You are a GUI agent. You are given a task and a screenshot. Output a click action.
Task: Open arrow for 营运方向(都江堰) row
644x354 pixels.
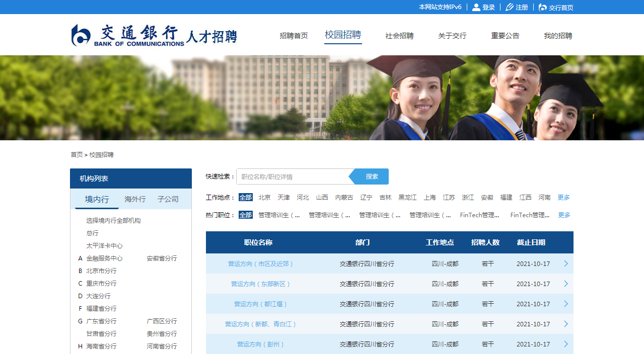coord(566,304)
